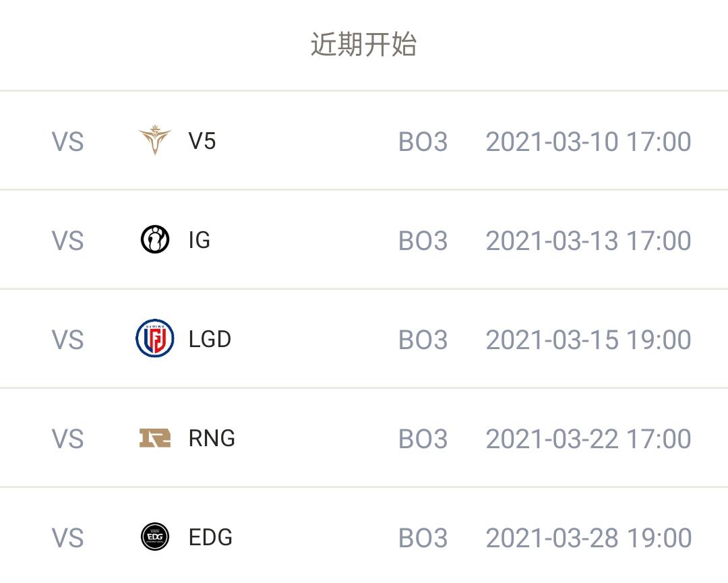This screenshot has width=728, height=583.
Task: Select the RNG team name
Action: pyautogui.click(x=212, y=438)
